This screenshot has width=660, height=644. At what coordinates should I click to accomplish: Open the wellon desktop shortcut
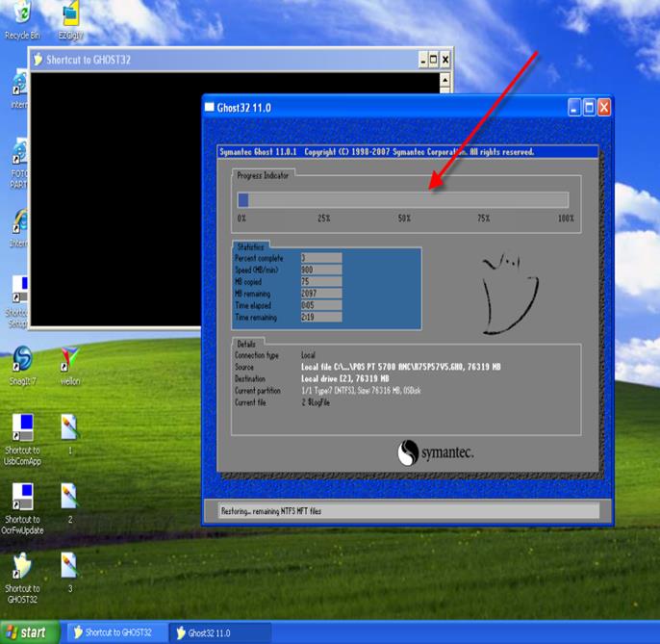[x=70, y=365]
